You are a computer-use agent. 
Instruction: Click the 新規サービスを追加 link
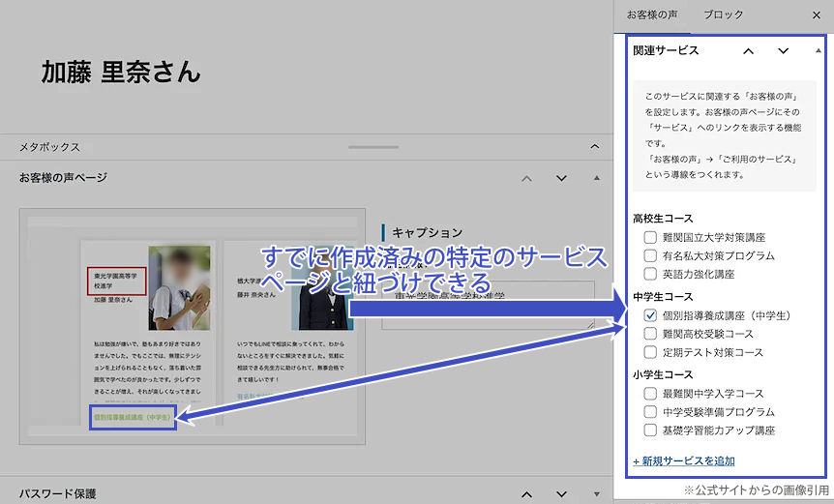pos(683,460)
